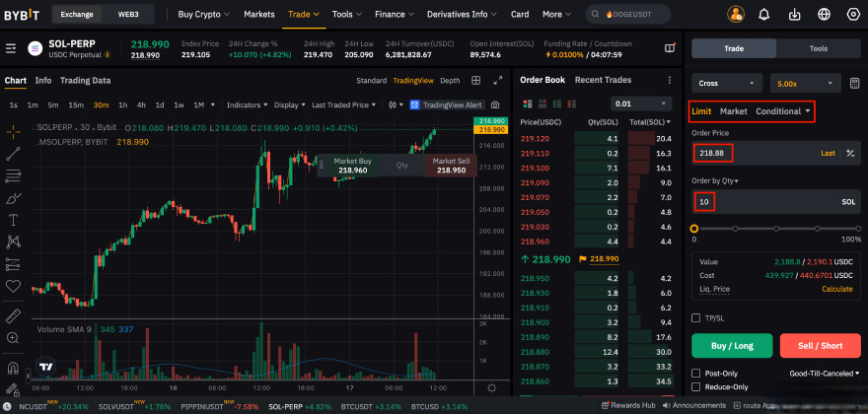868x414 pixels.
Task: Open the trading pair list menu icon
Action: click(11, 48)
